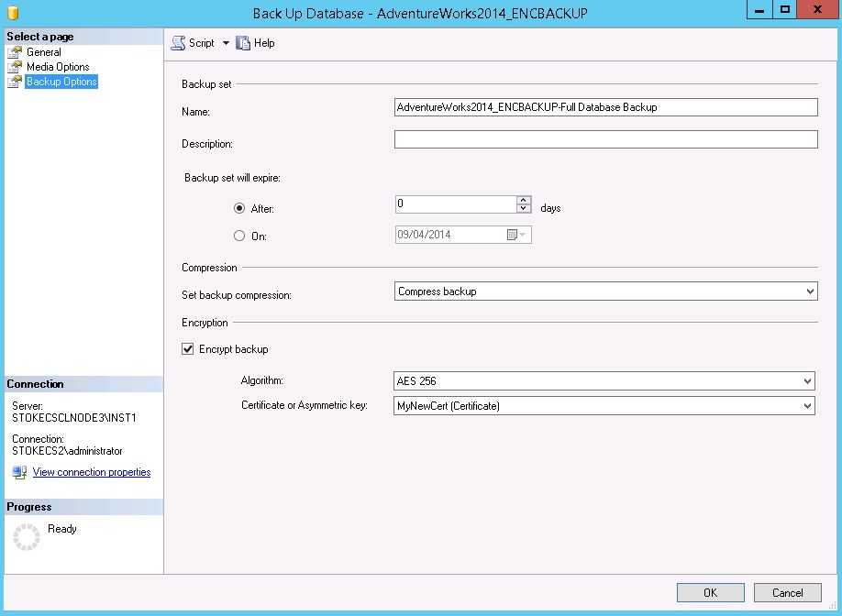Click View connection properties link
Screen dimensions: 842x616
click(x=92, y=472)
